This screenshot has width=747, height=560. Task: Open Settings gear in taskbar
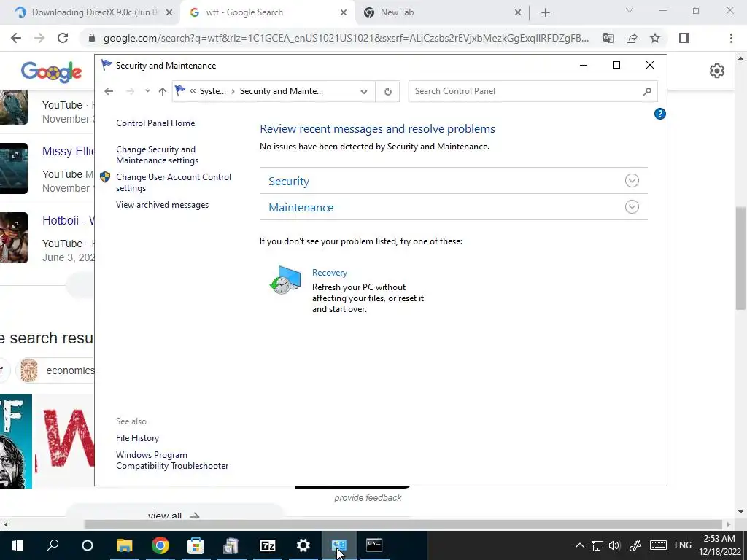tap(303, 545)
